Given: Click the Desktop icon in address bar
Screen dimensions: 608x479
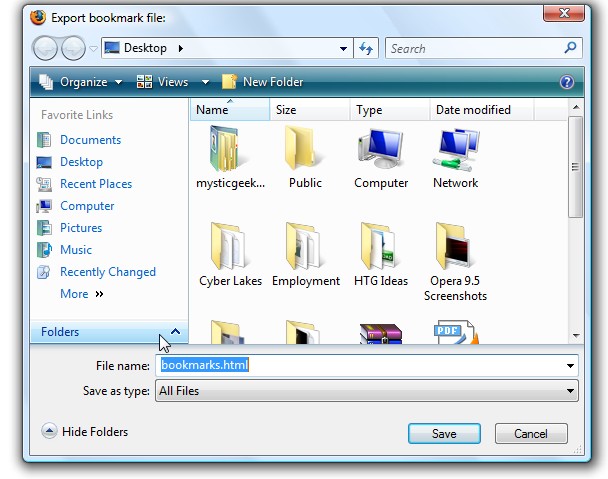Looking at the screenshot, I should pyautogui.click(x=112, y=48).
